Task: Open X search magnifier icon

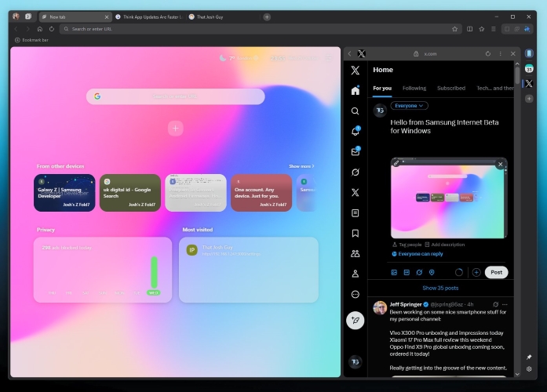Action: [x=356, y=111]
